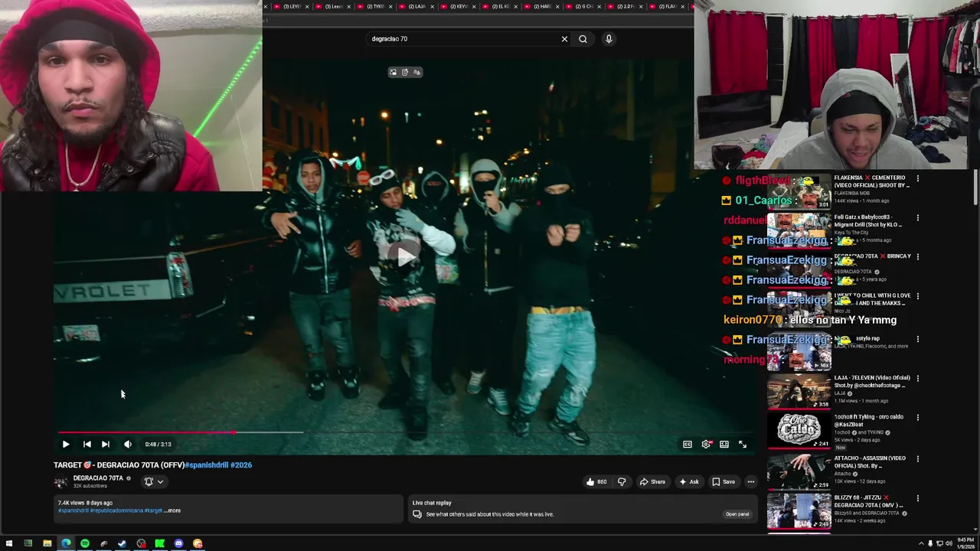This screenshot has width=980, height=551.
Task: Start voice search with microphone
Action: pos(609,39)
